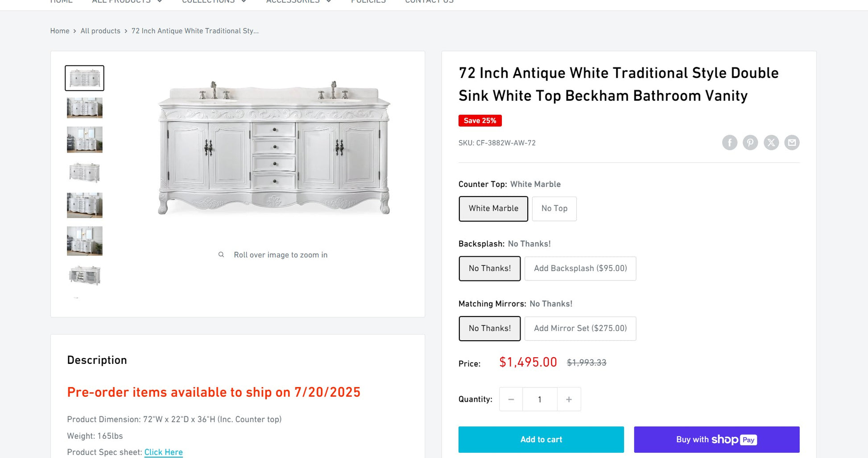Image resolution: width=868 pixels, height=458 pixels.
Task: Click the quantity input field
Action: point(540,400)
